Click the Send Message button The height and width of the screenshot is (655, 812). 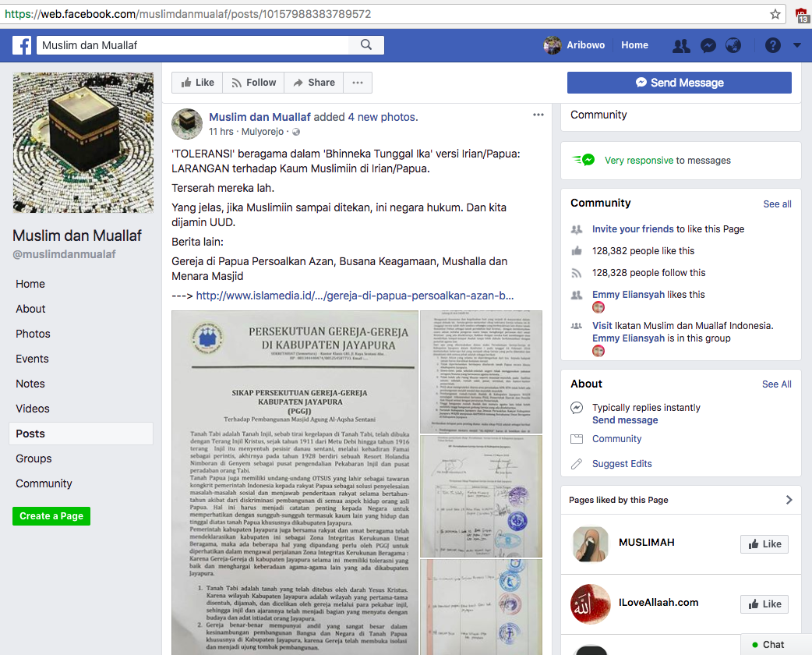(x=680, y=83)
